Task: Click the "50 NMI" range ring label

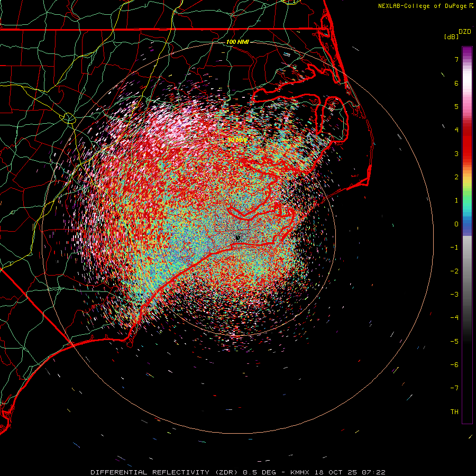Action: point(237,140)
